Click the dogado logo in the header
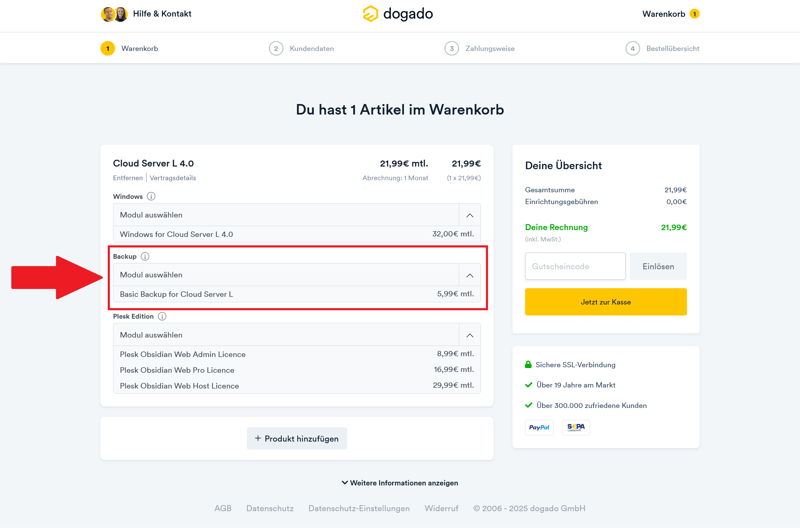The width and height of the screenshot is (800, 528). pos(398,14)
